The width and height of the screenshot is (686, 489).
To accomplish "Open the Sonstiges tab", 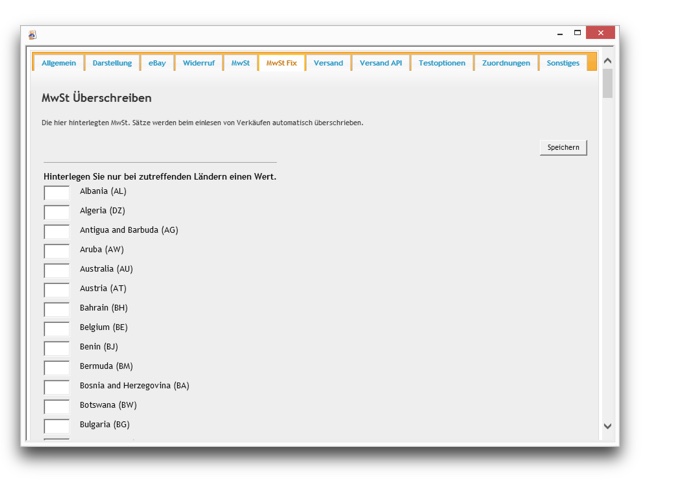I will click(563, 63).
